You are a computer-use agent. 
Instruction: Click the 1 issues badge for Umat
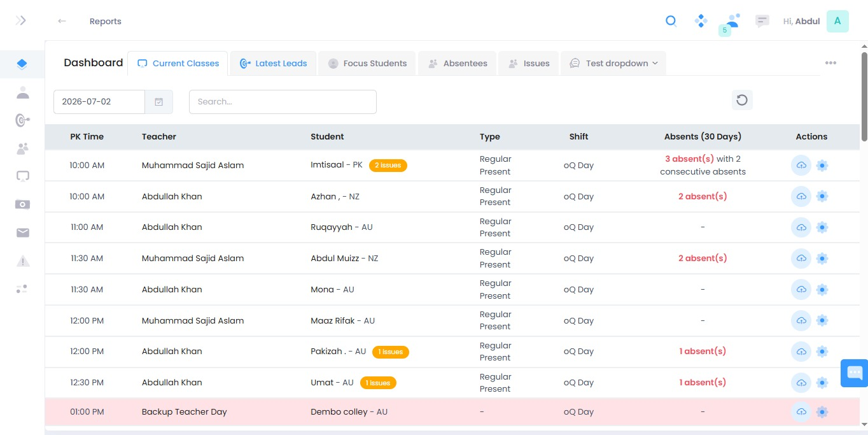(378, 383)
